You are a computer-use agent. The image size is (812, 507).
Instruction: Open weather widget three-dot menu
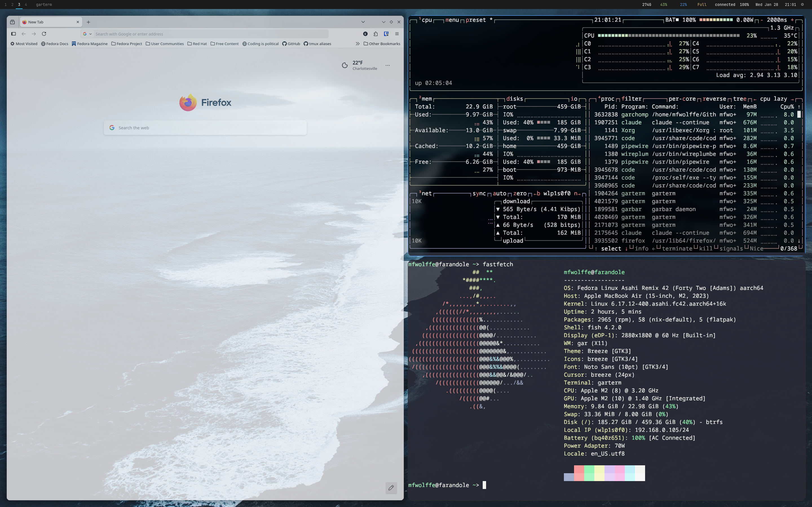388,65
